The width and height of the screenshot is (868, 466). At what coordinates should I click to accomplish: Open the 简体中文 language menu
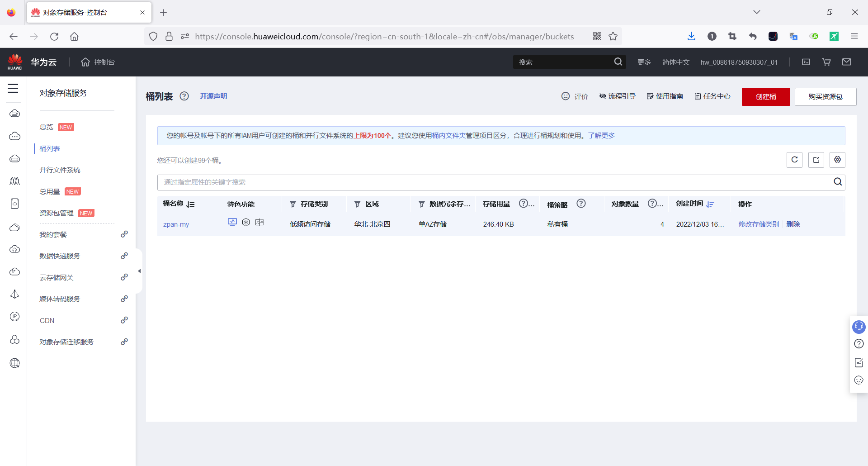click(x=676, y=62)
